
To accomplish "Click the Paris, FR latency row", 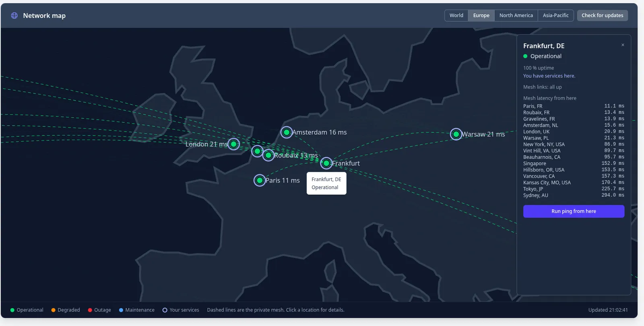I will coord(574,106).
